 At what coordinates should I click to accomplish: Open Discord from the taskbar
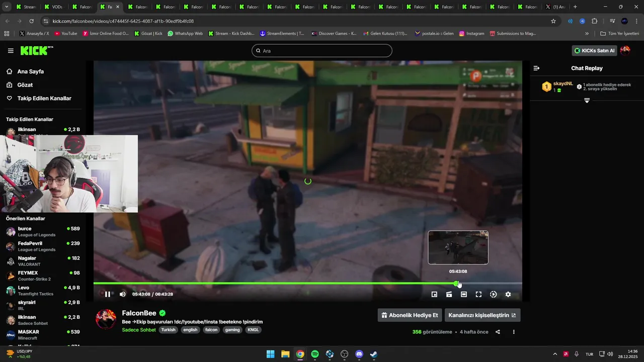[x=359, y=354]
